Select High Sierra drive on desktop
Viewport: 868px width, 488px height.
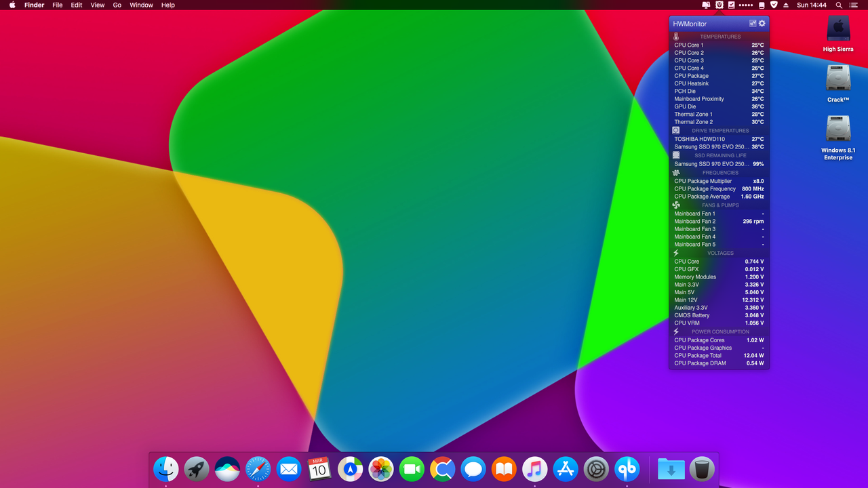(838, 28)
